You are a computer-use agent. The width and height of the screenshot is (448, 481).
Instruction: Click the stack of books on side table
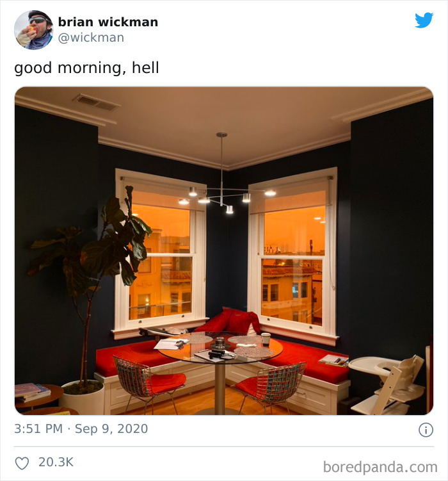pos(32,393)
